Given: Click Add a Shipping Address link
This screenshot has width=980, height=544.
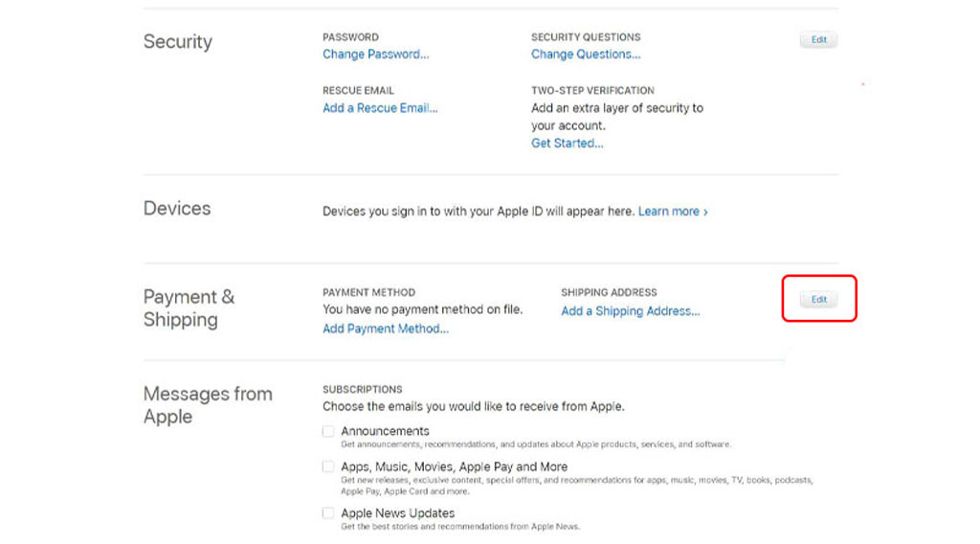Looking at the screenshot, I should pos(630,311).
